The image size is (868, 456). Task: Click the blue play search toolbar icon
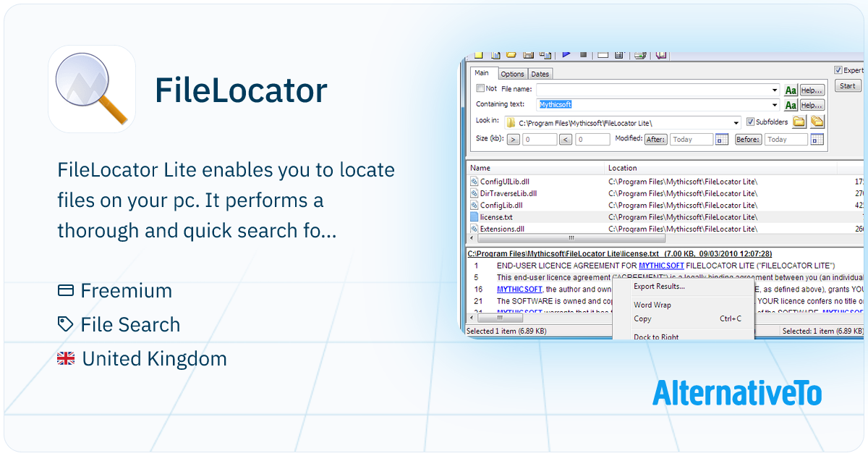click(x=566, y=54)
